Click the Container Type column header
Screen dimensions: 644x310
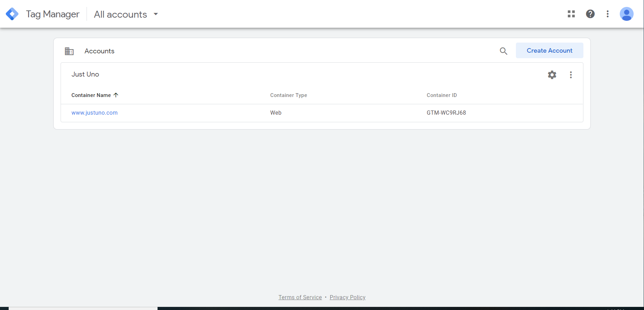pos(288,95)
